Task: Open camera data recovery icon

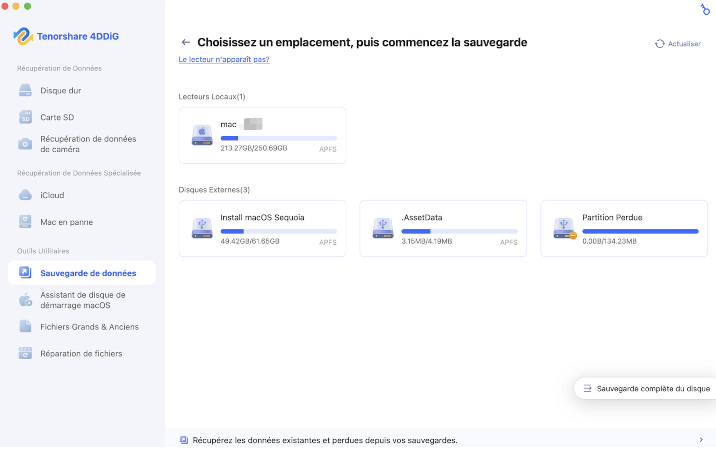Action: coord(26,144)
